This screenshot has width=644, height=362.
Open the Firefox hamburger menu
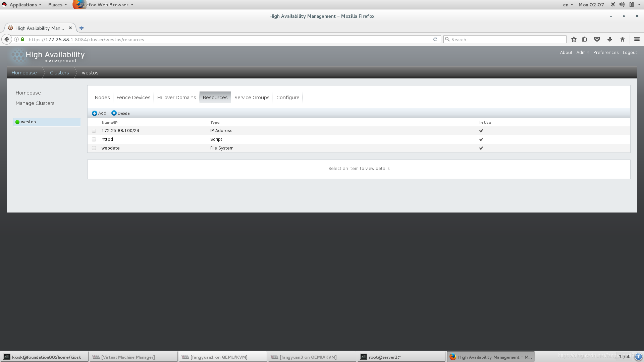click(x=637, y=40)
